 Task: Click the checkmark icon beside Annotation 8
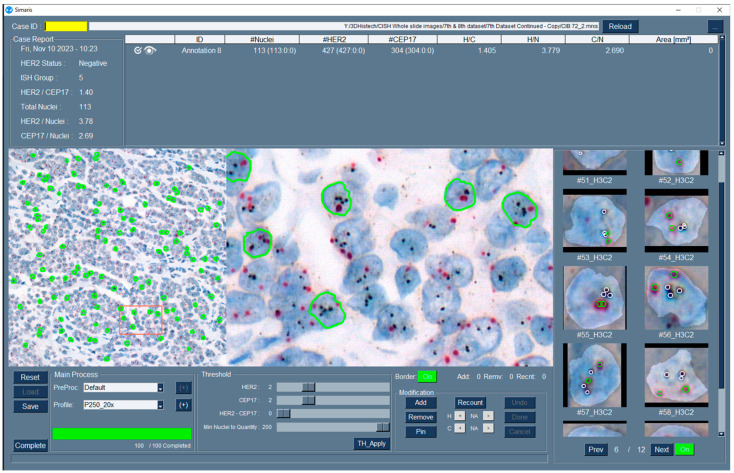tap(137, 51)
